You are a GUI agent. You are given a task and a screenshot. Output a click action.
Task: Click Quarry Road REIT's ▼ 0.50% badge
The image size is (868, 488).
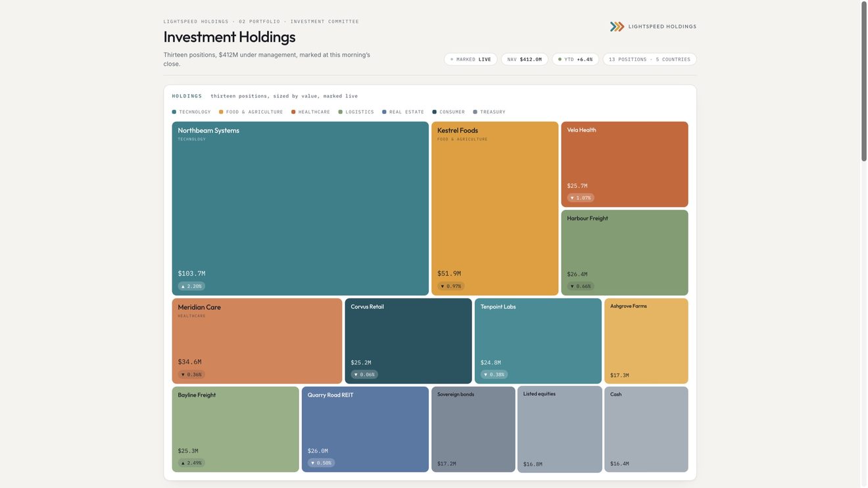point(321,463)
